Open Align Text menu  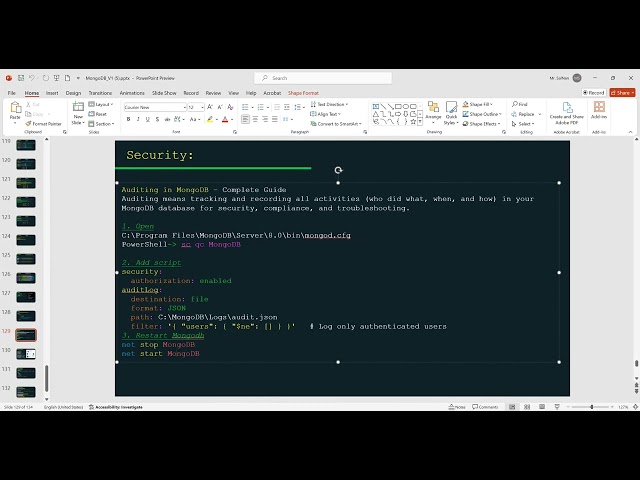click(x=325, y=114)
